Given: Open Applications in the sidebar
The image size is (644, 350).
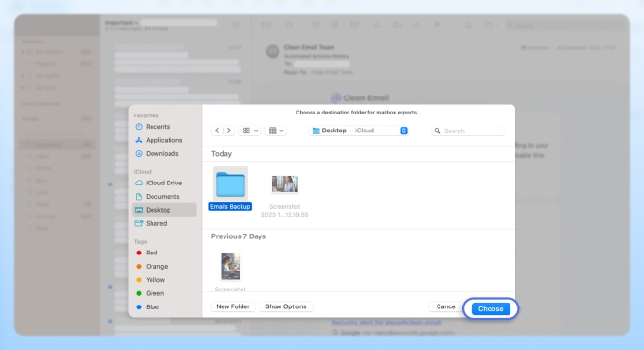Looking at the screenshot, I should (x=164, y=140).
